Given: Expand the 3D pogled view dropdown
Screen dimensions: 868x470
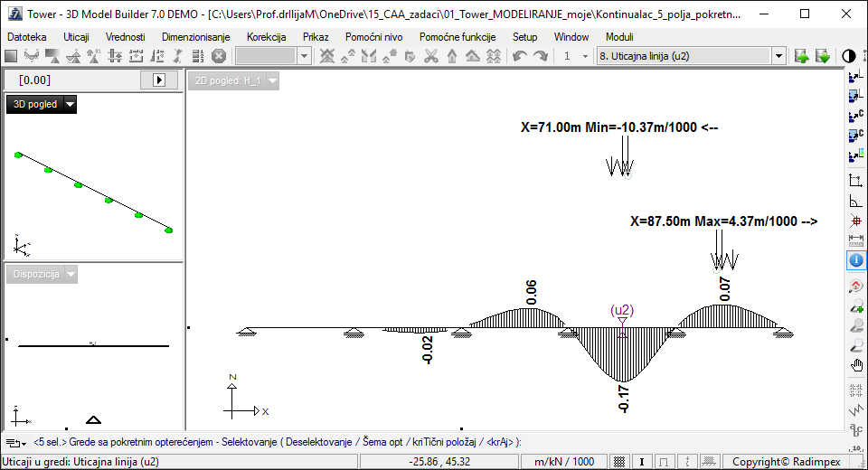Looking at the screenshot, I should point(70,105).
